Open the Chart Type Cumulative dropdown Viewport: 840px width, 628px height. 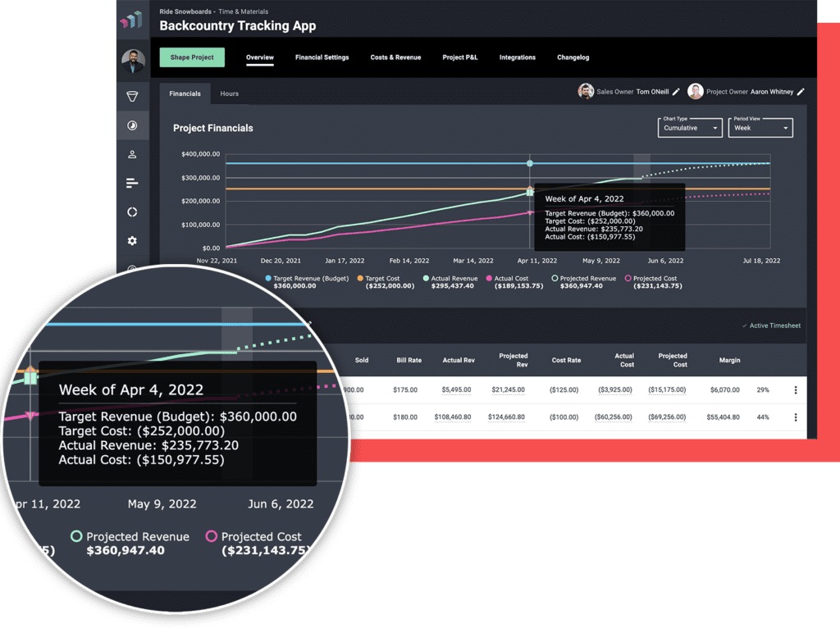[x=689, y=129]
